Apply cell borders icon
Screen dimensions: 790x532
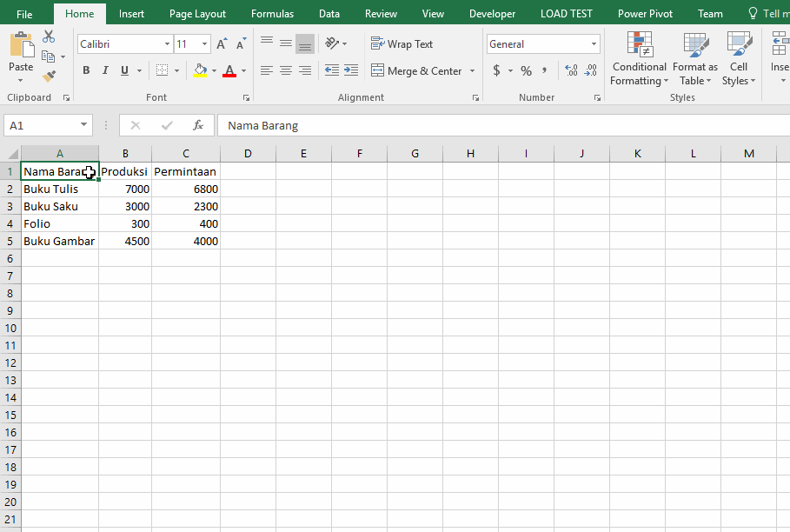click(162, 70)
